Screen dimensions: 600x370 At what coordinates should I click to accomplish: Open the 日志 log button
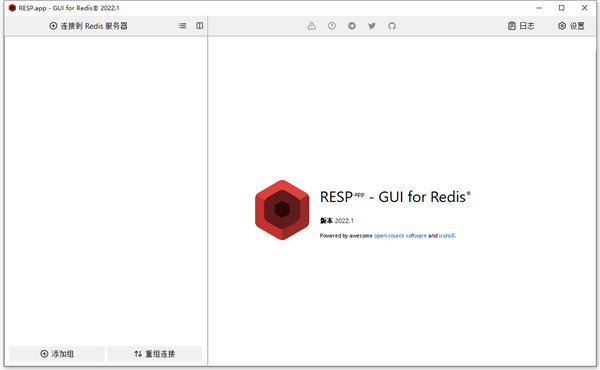click(x=521, y=26)
